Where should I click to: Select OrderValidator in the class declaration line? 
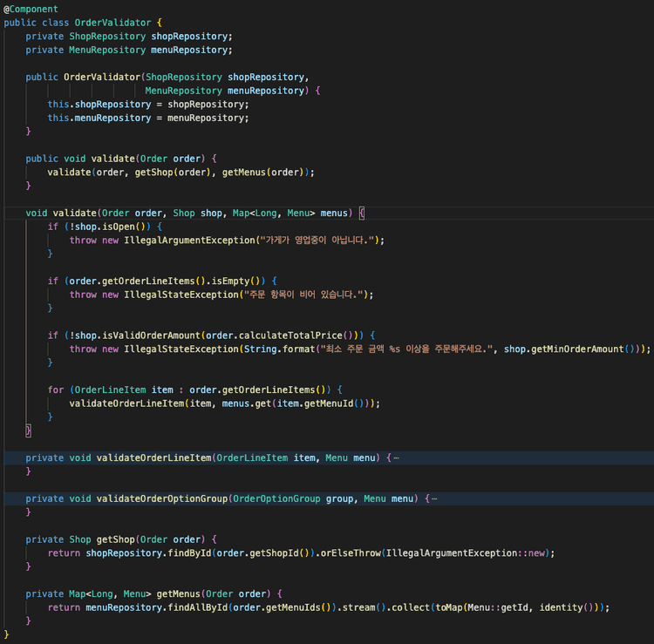112,23
